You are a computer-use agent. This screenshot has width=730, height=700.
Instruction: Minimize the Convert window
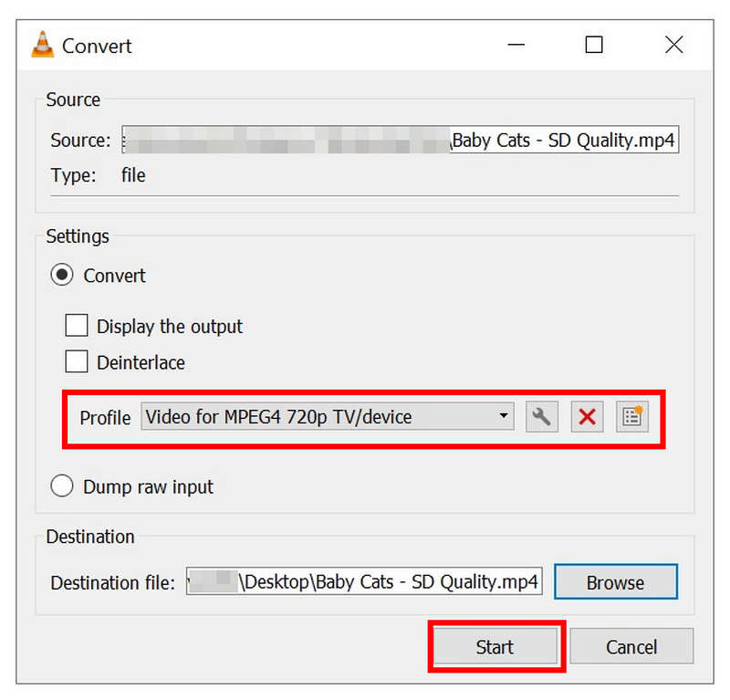click(x=516, y=44)
